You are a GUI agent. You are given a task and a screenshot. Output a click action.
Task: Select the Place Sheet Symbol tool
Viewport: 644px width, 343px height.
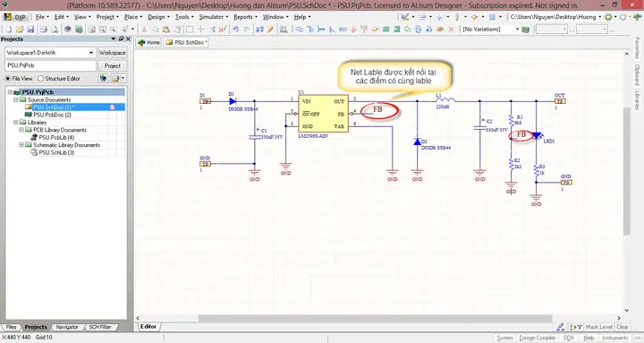coord(386,30)
